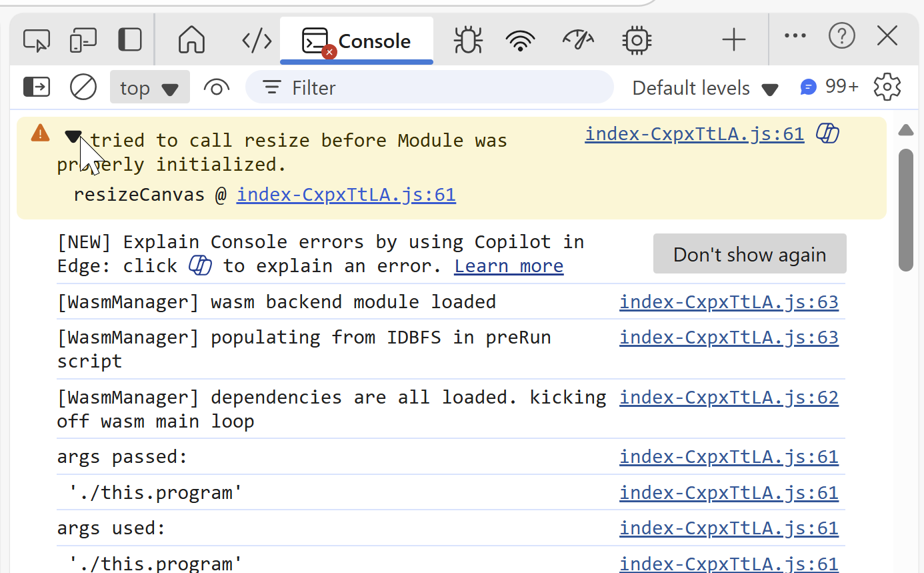Open the Welcome home tab icon
This screenshot has width=924, height=573.
click(x=191, y=41)
